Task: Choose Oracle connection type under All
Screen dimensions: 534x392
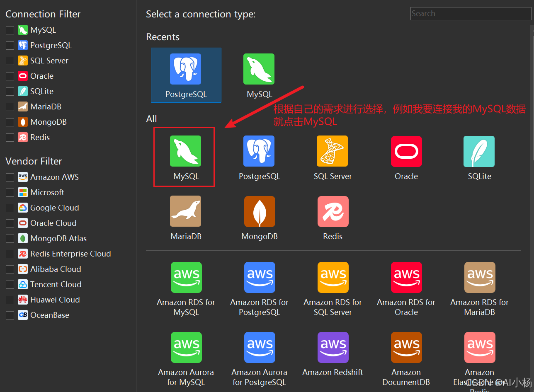Action: click(x=406, y=157)
